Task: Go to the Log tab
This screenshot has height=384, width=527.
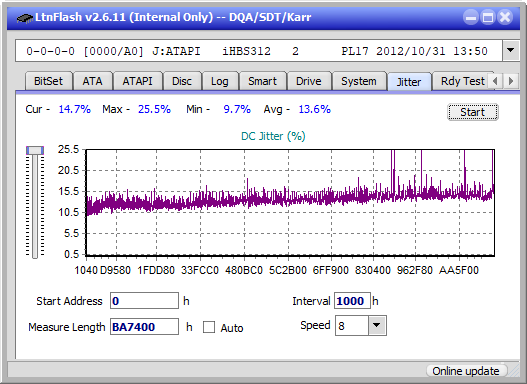Action: pyautogui.click(x=220, y=81)
